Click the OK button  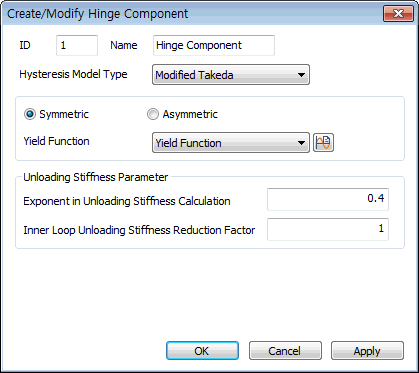(202, 351)
